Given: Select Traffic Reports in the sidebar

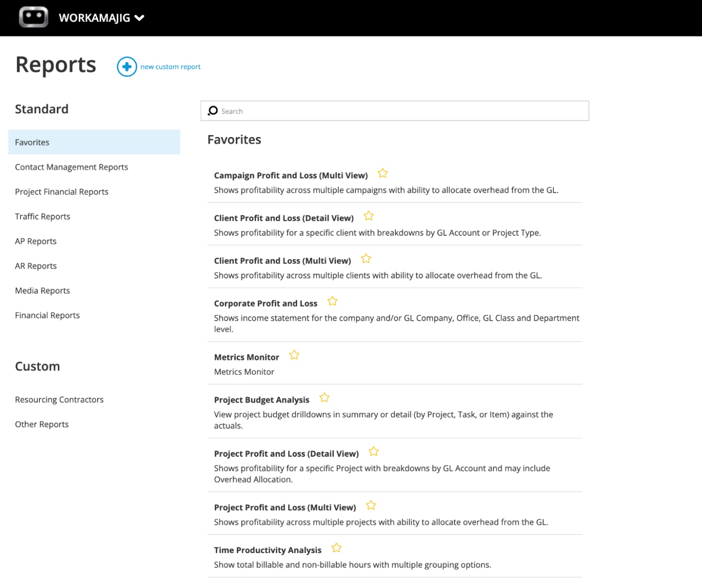Looking at the screenshot, I should tap(42, 216).
